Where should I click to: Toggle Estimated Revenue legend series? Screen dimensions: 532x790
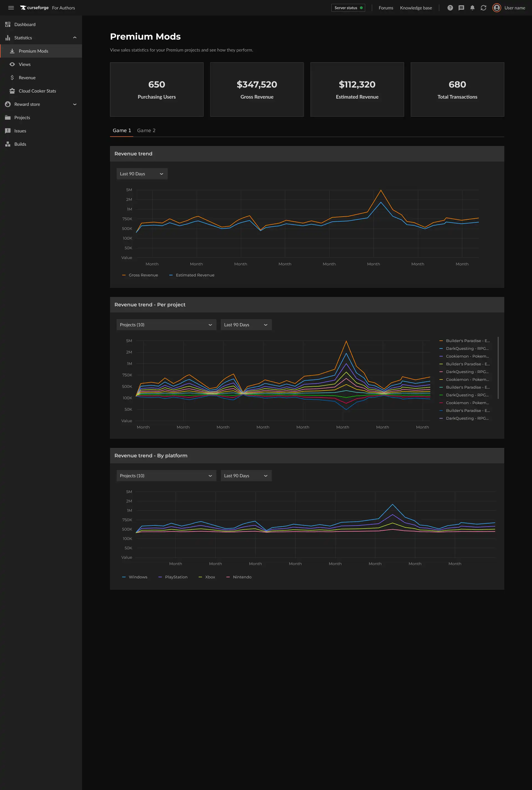point(192,275)
